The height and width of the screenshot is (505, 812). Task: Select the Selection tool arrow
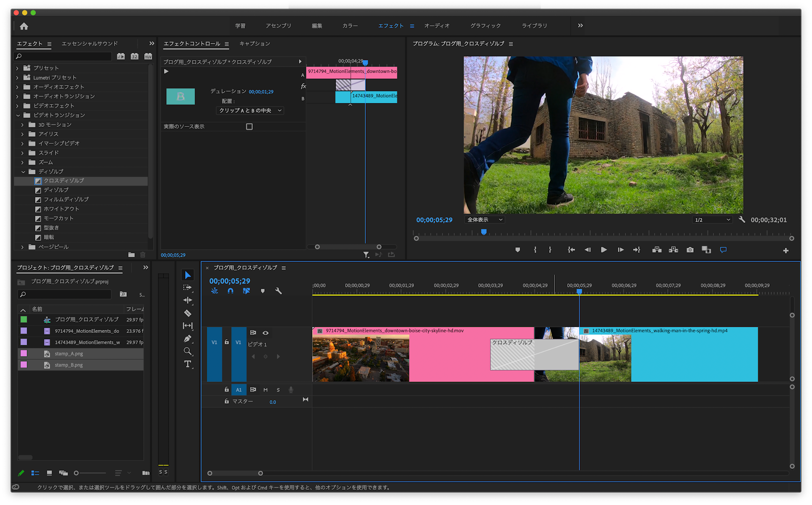(188, 275)
